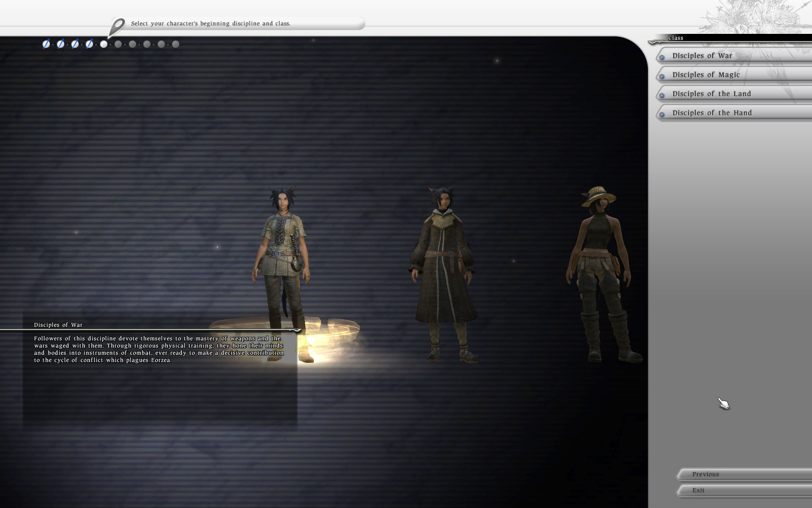Choose Disciples of the Land
This screenshot has width=812, height=508.
[734, 94]
